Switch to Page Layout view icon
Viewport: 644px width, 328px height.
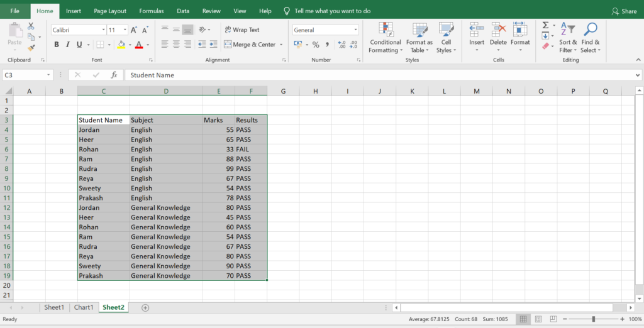click(538, 319)
